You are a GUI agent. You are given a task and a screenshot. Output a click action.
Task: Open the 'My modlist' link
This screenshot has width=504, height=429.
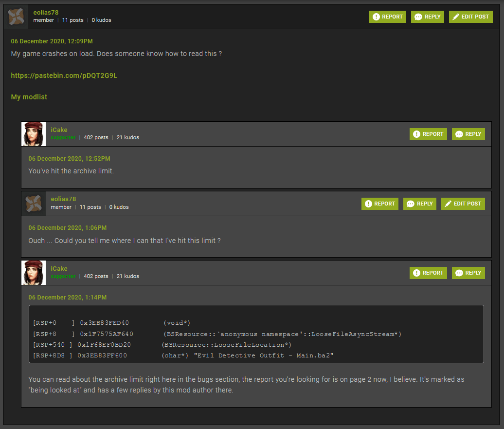click(x=29, y=97)
